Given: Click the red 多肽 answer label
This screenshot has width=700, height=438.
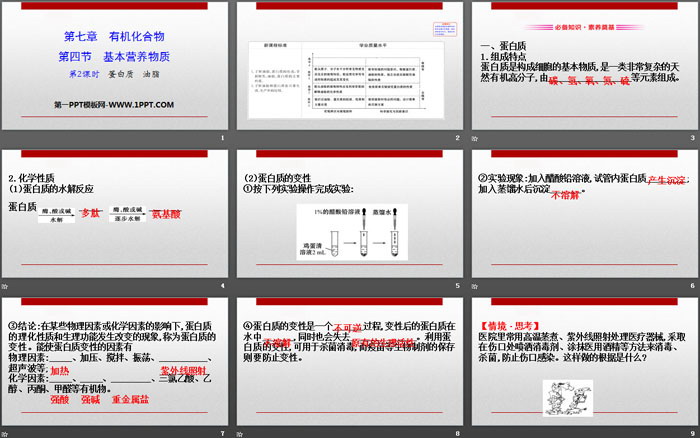Looking at the screenshot, I should point(91,212).
